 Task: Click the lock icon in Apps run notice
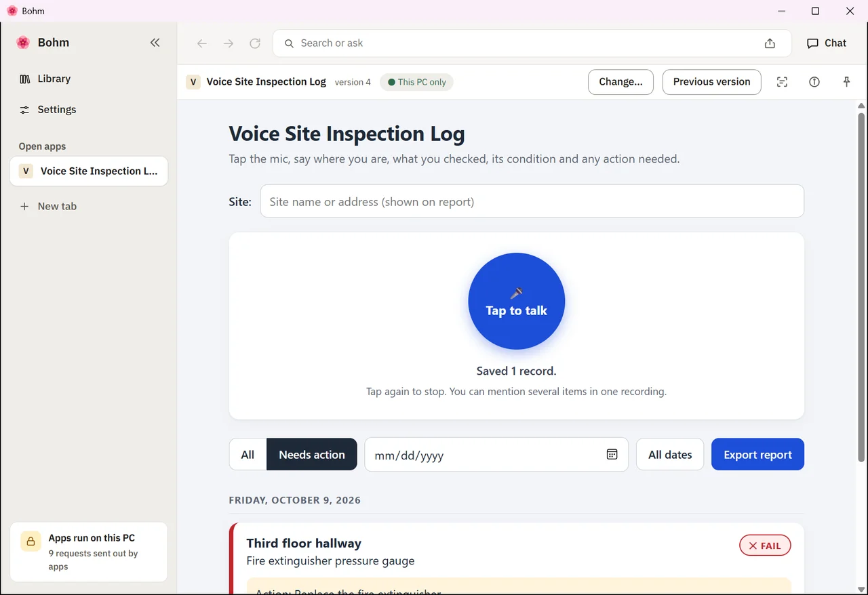(31, 541)
